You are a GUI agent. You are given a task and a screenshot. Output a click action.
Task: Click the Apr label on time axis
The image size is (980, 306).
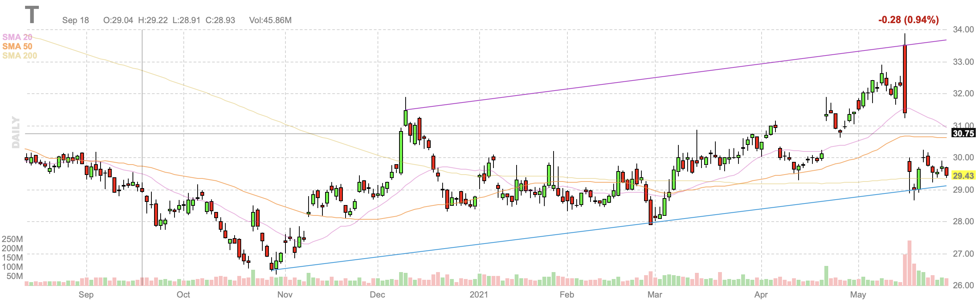coord(761,295)
